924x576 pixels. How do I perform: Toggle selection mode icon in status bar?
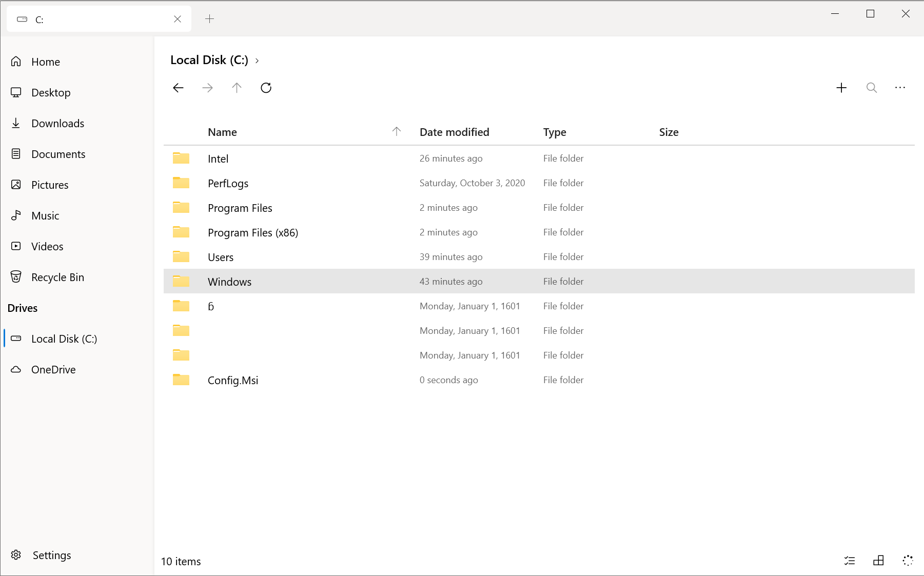pyautogui.click(x=850, y=561)
